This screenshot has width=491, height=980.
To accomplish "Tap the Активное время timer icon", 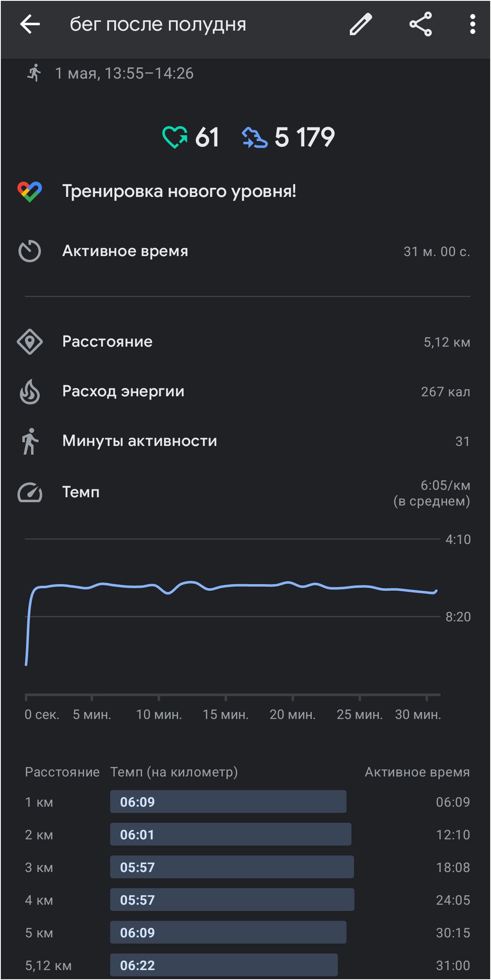I will pyautogui.click(x=30, y=251).
